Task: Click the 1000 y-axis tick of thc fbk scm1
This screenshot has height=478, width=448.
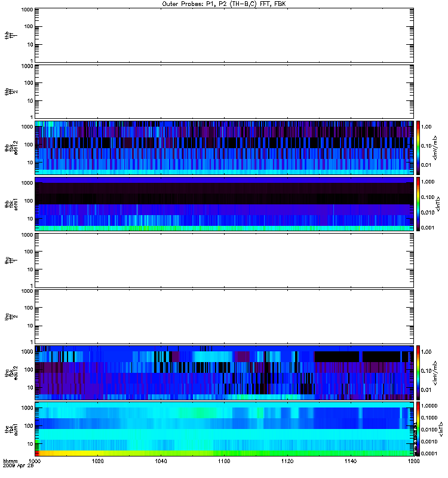Action: (x=27, y=408)
